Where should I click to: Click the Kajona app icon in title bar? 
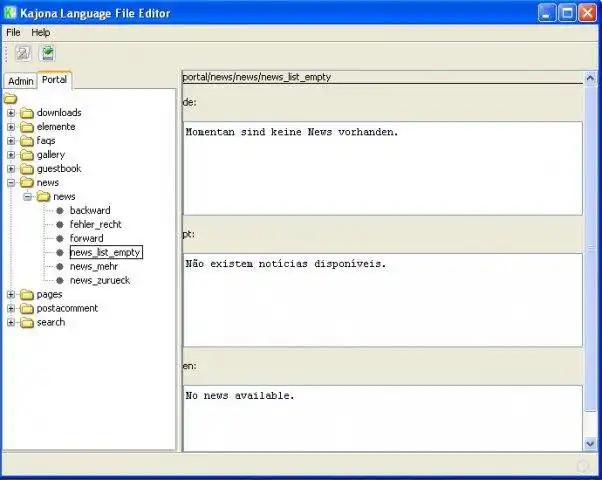coord(10,13)
